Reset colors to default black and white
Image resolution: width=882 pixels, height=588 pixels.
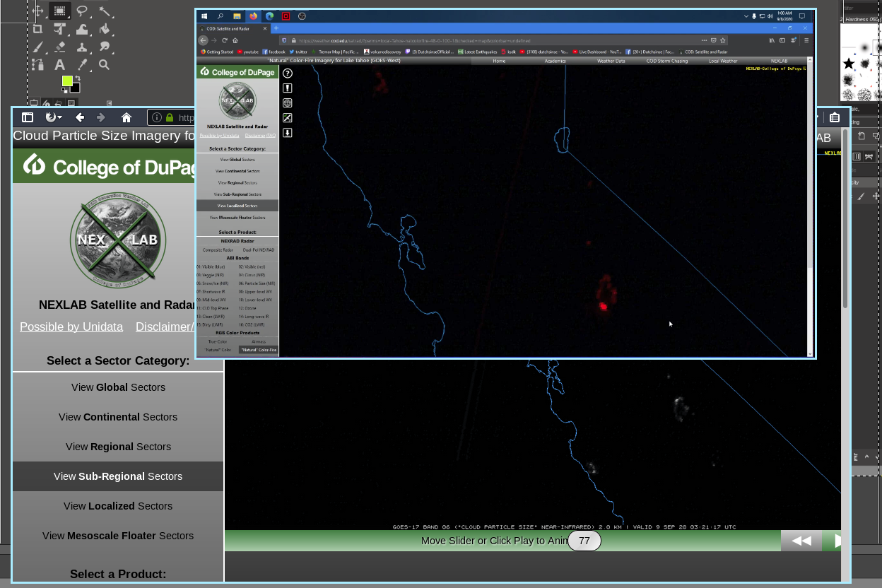coord(64,90)
